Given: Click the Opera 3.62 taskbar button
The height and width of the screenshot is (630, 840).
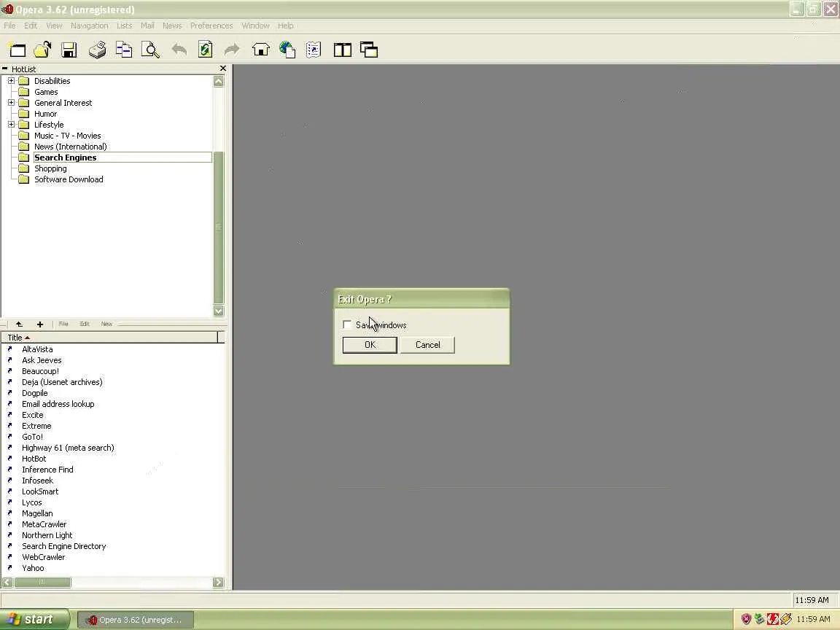Looking at the screenshot, I should pyautogui.click(x=136, y=620).
